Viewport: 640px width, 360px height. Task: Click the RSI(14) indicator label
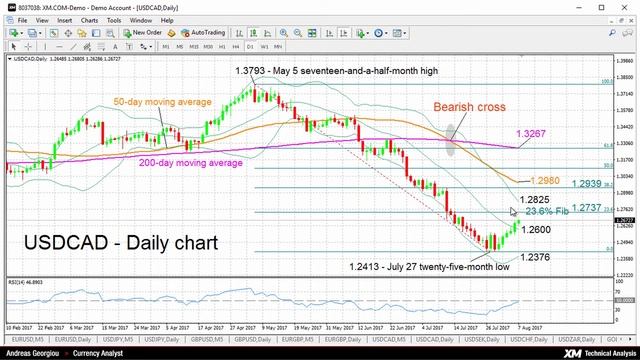(25, 282)
